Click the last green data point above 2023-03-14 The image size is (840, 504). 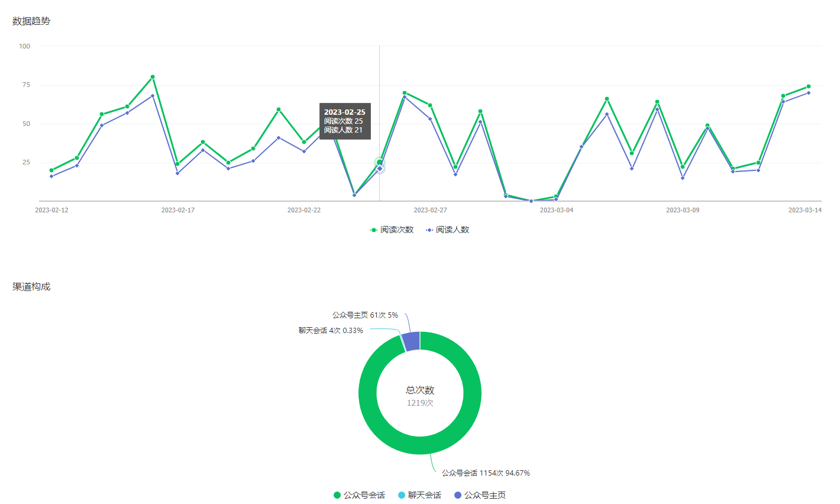coord(809,86)
